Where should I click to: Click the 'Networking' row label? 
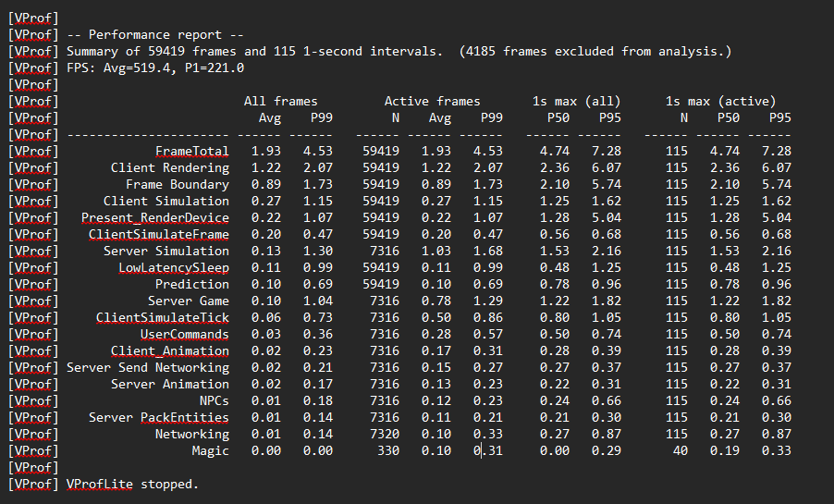(x=192, y=435)
